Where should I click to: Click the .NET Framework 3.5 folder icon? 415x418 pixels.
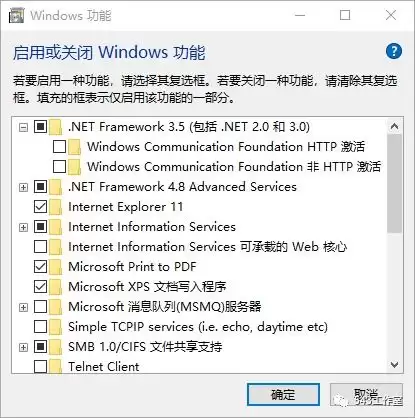[x=55, y=127]
